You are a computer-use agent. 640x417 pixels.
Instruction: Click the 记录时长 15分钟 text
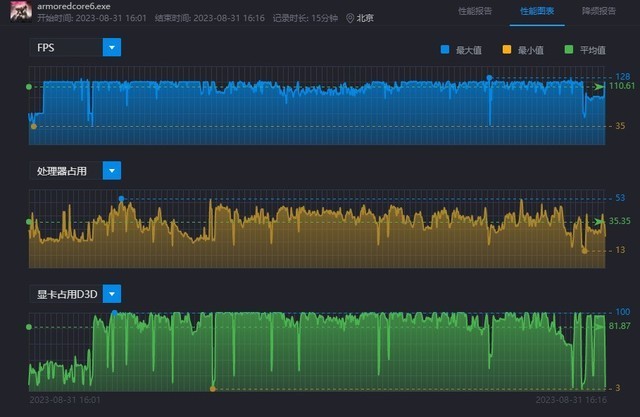(x=305, y=18)
